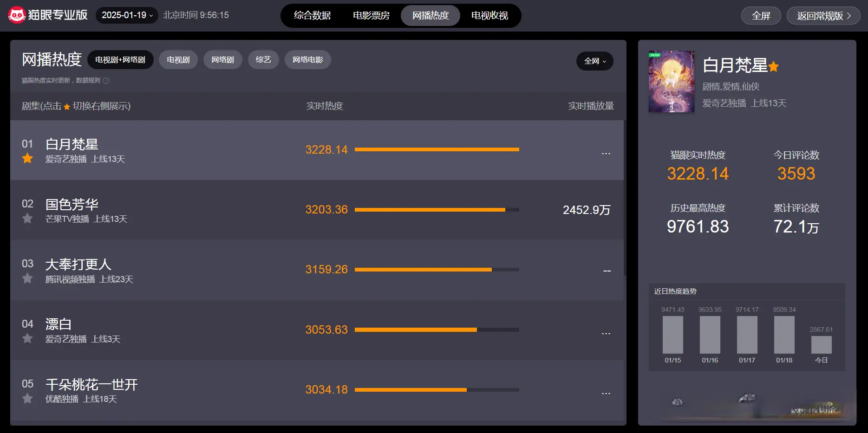The height and width of the screenshot is (433, 868).
Task: Click the 01/15 trend bar
Action: click(673, 335)
